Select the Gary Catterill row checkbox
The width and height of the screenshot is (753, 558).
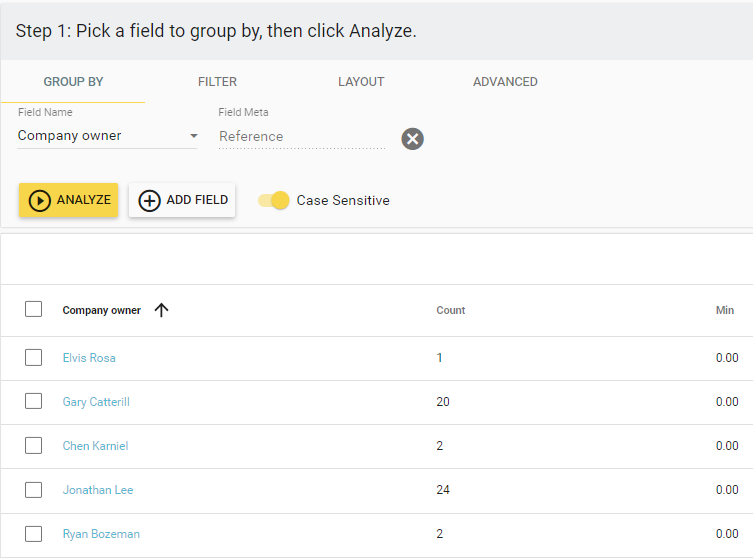34,401
